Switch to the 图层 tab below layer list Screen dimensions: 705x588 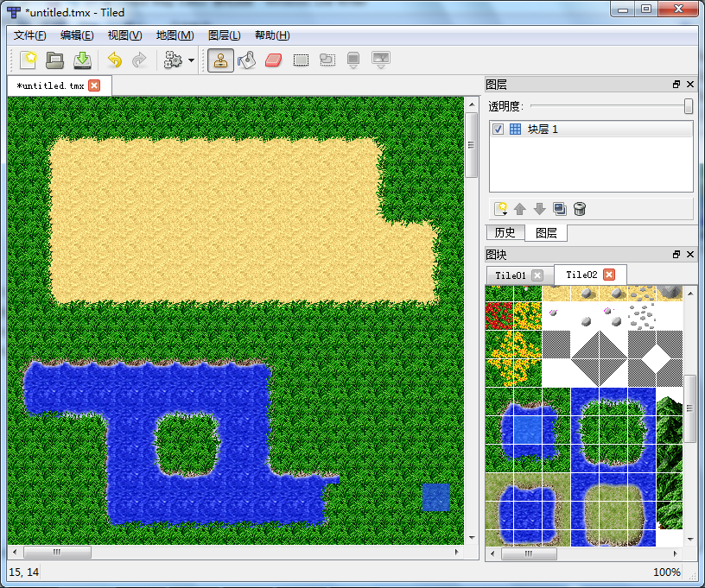point(546,232)
